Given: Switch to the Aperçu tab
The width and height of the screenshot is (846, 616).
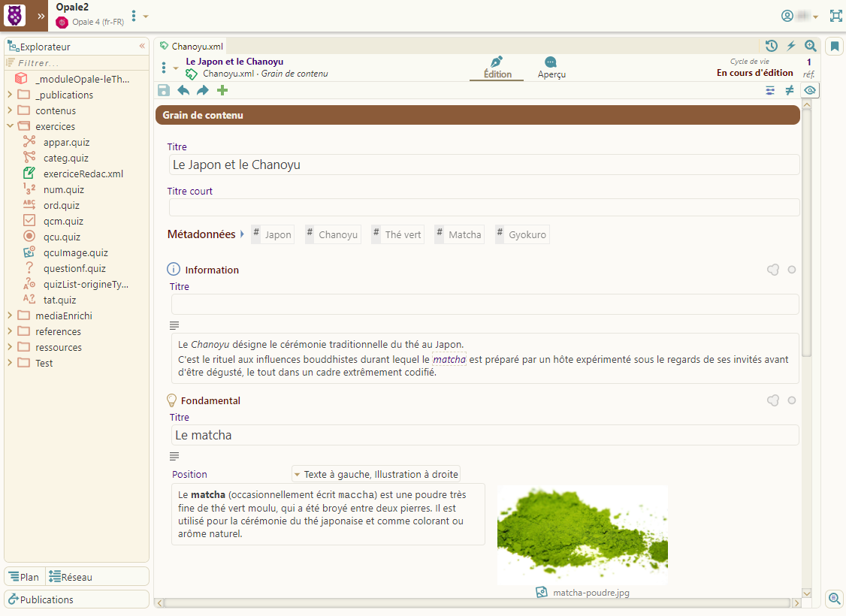Looking at the screenshot, I should [x=551, y=68].
